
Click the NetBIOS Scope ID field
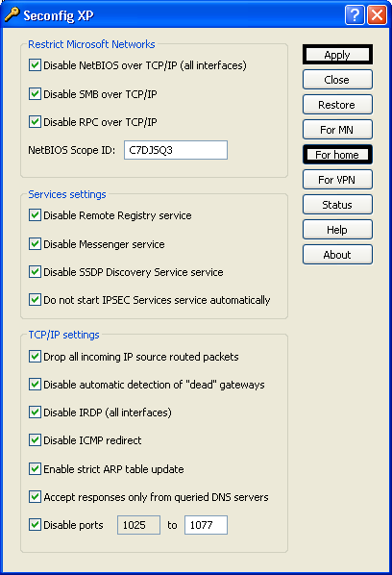(x=176, y=150)
